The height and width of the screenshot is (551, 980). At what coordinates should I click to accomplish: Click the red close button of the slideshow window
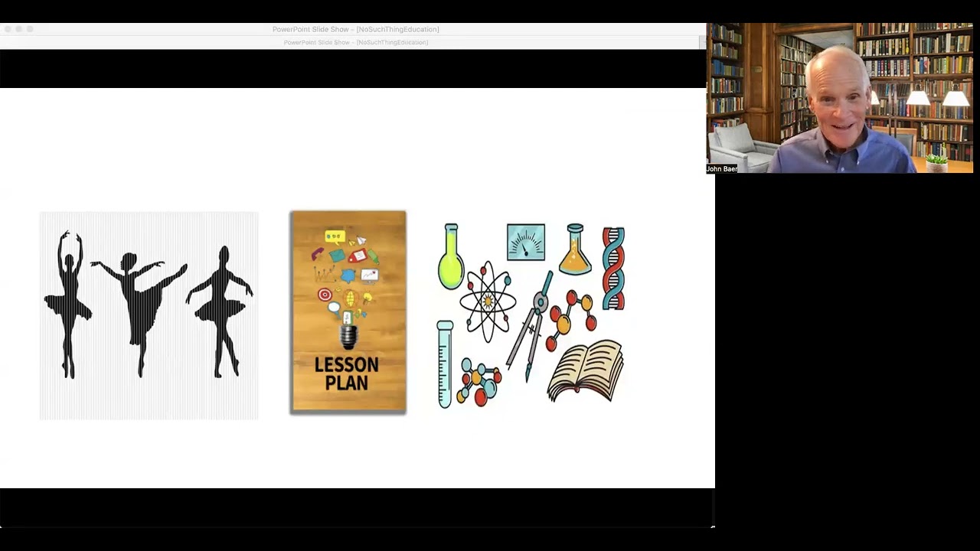pos(8,29)
